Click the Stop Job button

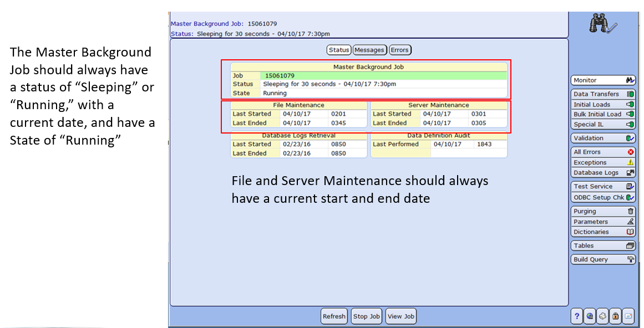point(367,316)
